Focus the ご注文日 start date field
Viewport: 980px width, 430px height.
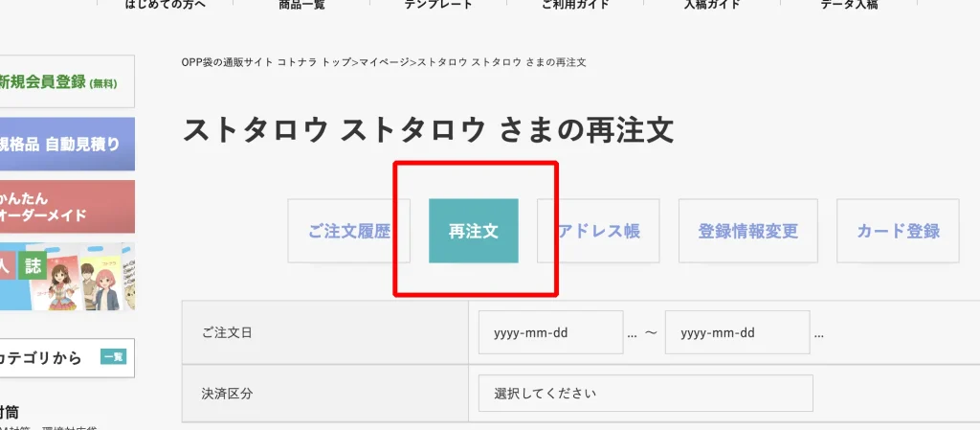click(550, 332)
